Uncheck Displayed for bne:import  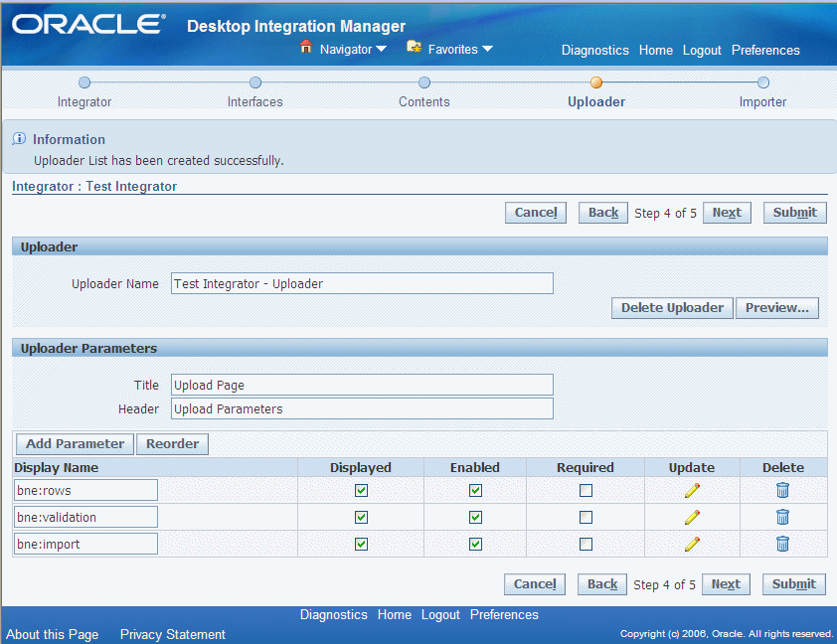coord(362,544)
